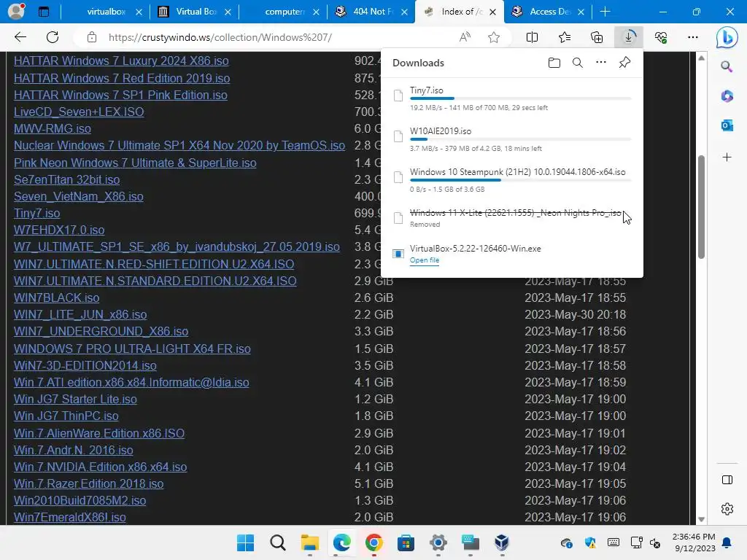Open the downloads folder icon
This screenshot has height=560, width=747.
[554, 63]
